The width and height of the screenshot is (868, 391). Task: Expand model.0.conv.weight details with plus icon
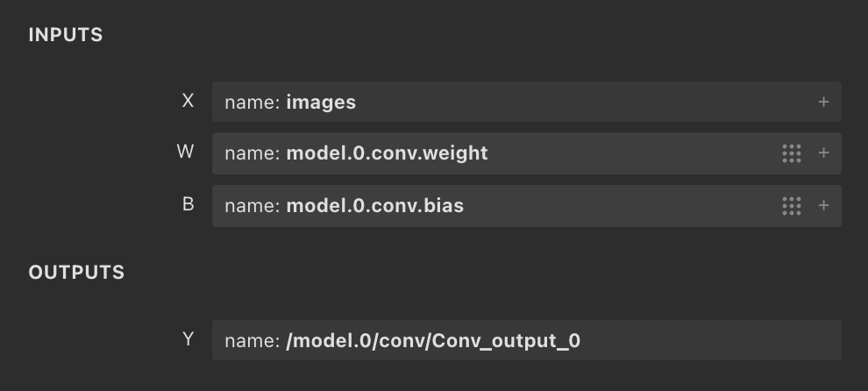[823, 153]
